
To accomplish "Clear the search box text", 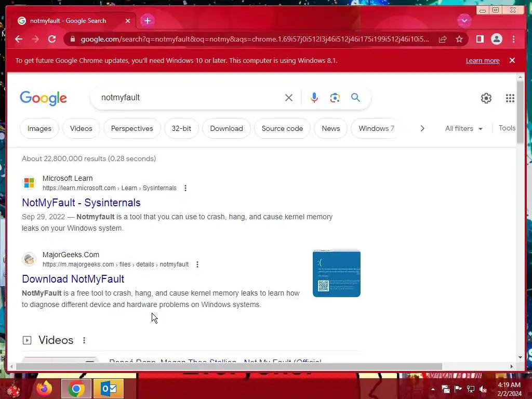I will coord(289,98).
